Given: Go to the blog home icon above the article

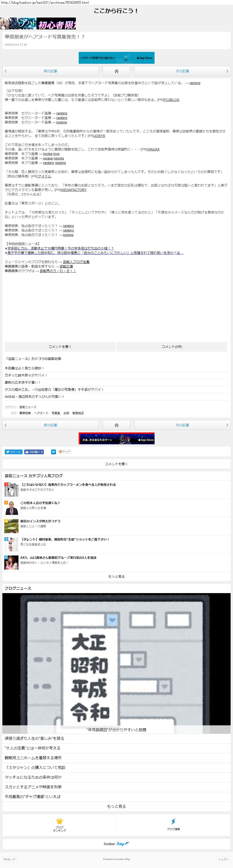Looking at the screenshot, I should coord(116,71).
